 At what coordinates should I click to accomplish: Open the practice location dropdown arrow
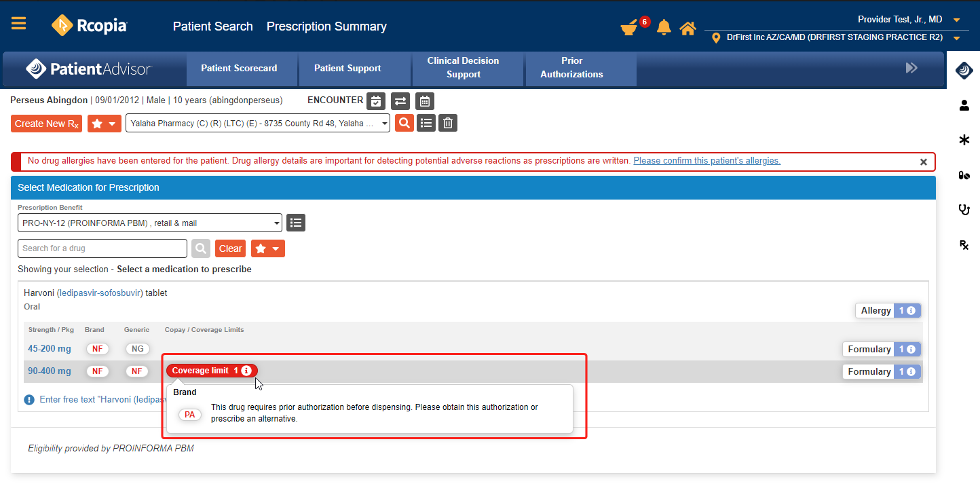pos(956,38)
